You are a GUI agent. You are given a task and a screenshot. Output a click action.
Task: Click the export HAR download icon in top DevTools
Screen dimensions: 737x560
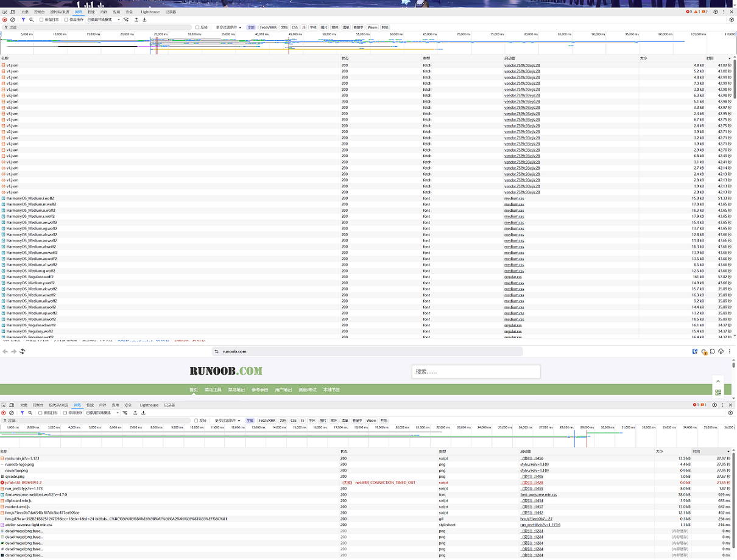(144, 19)
